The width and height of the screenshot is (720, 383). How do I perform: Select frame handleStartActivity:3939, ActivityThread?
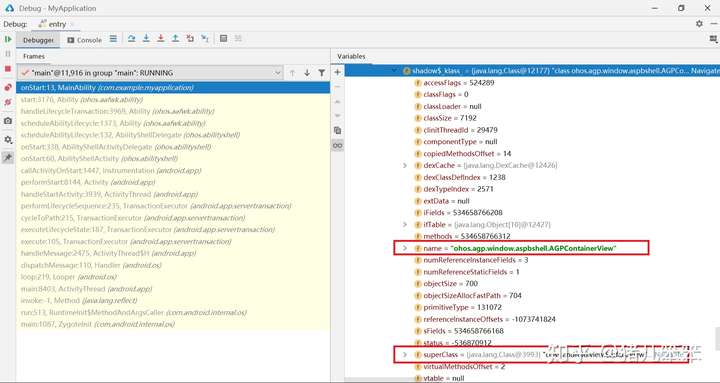[x=173, y=194]
